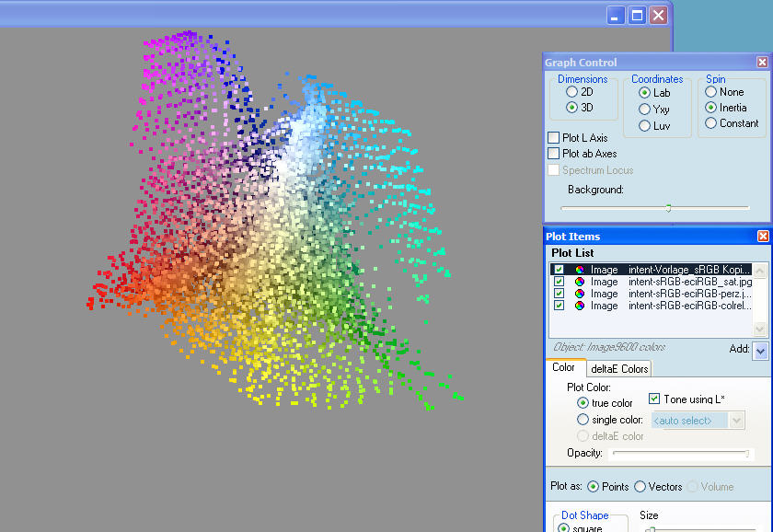Minimize the graph window
This screenshot has height=532, width=773.
[x=616, y=15]
